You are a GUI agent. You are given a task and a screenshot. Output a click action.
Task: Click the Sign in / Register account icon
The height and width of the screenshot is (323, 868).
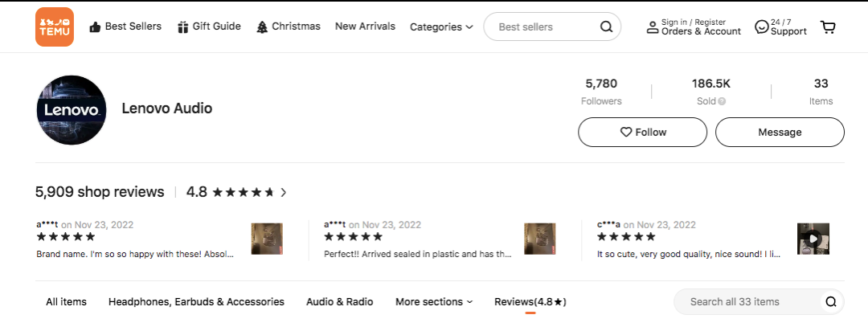[x=653, y=27]
